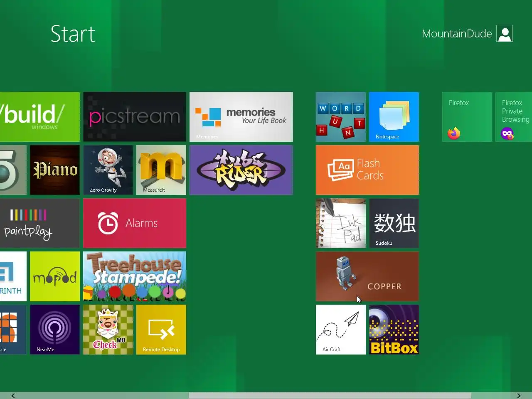Open the Air Craft tile

[341, 330]
